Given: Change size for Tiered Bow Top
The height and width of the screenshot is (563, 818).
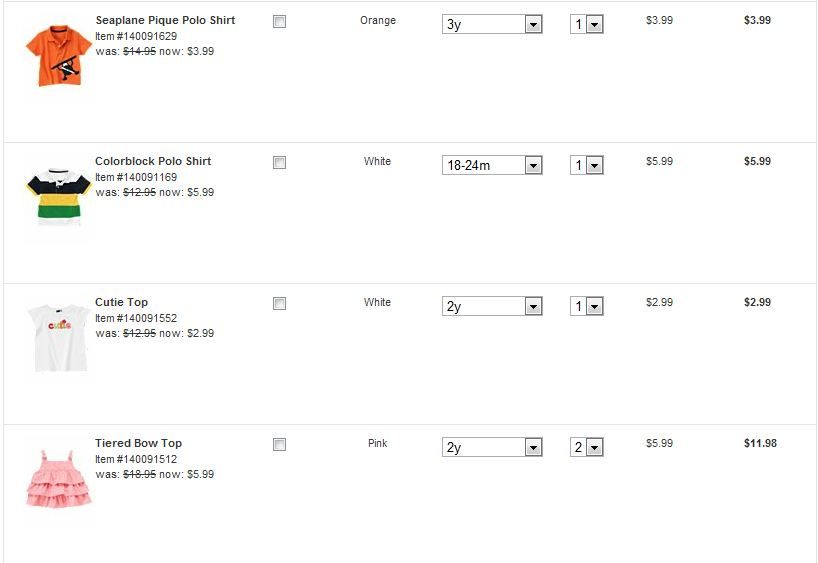Looking at the screenshot, I should (x=492, y=447).
